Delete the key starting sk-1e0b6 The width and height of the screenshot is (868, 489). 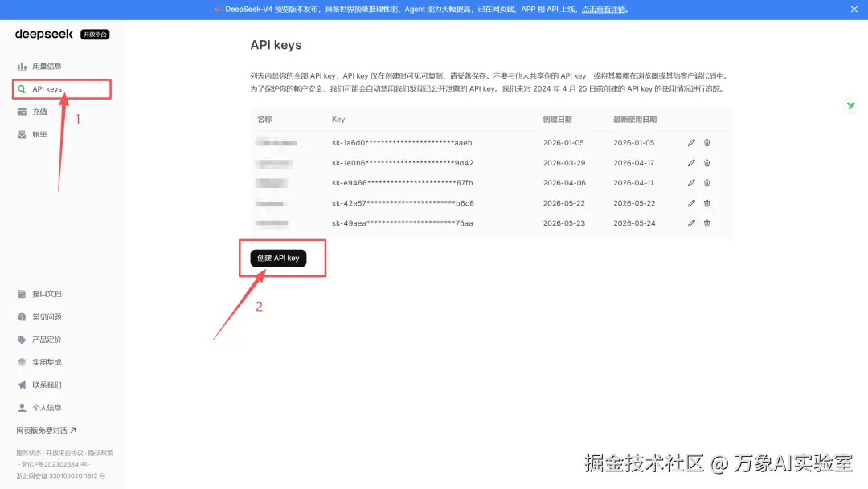pos(707,163)
